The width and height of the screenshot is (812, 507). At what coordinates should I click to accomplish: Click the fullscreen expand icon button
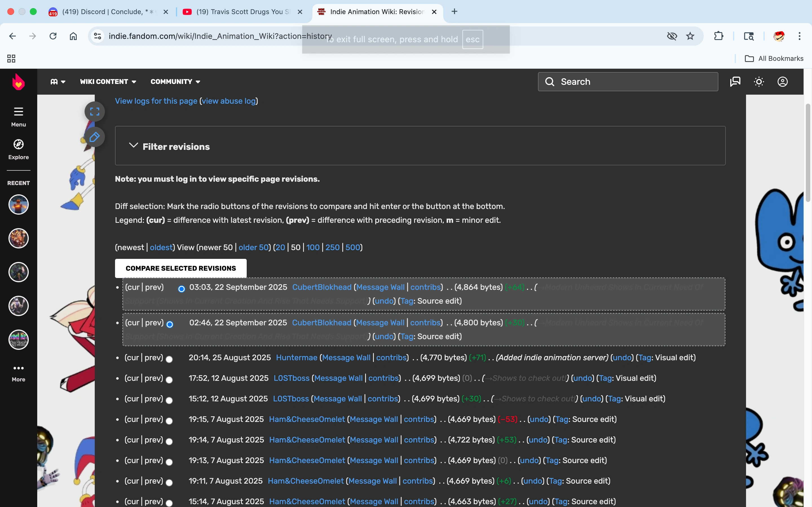[x=95, y=111]
